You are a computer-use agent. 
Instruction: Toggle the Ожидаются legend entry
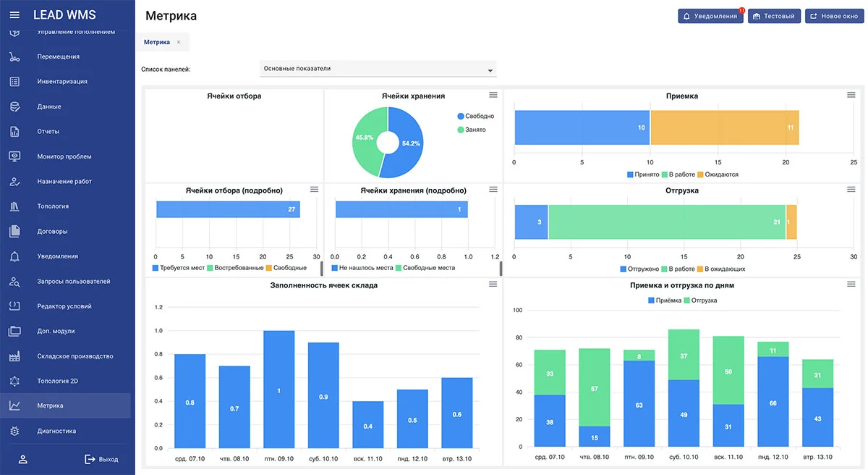718,175
